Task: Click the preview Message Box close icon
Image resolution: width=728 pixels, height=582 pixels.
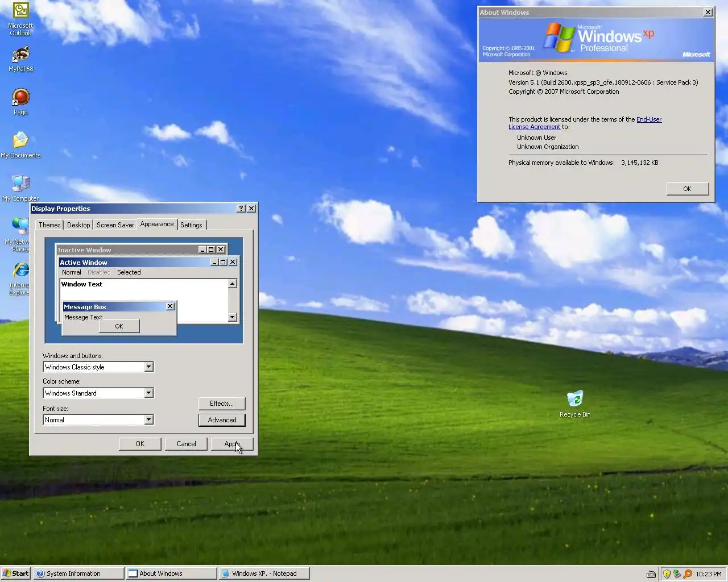Action: click(x=170, y=306)
